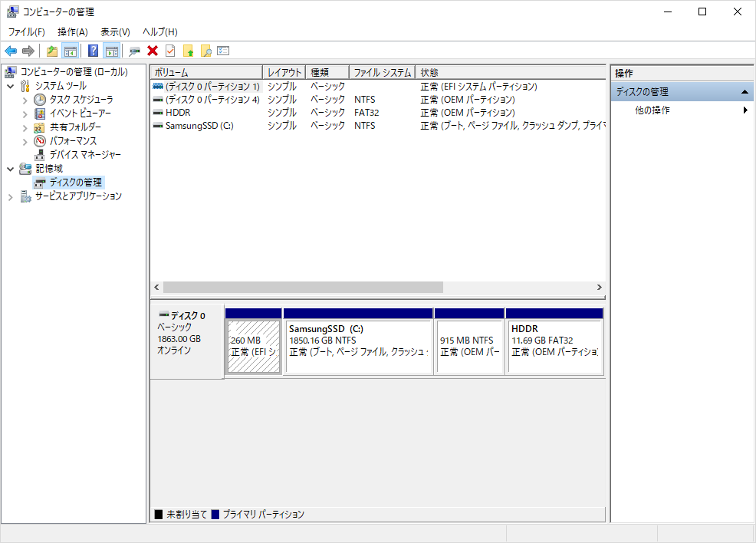
Task: Select the ディスク 0 disk label box
Action: pyautogui.click(x=187, y=341)
